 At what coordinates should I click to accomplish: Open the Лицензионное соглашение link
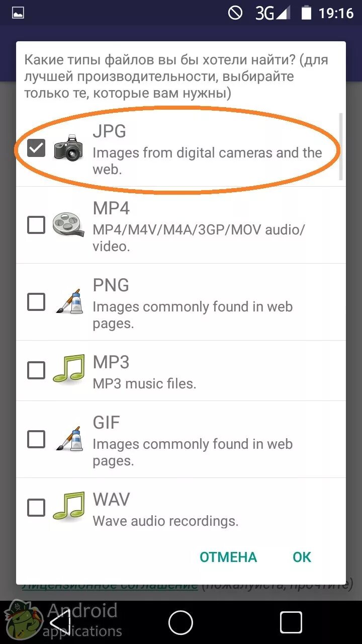(x=110, y=586)
